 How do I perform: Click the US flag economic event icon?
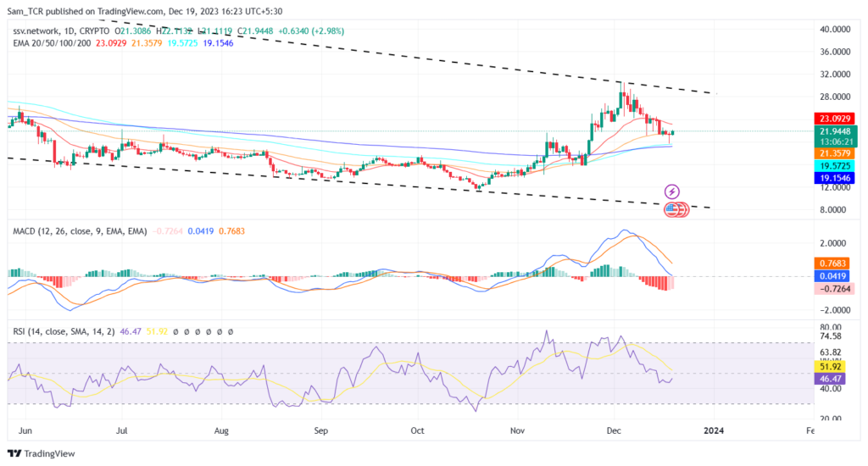click(672, 209)
